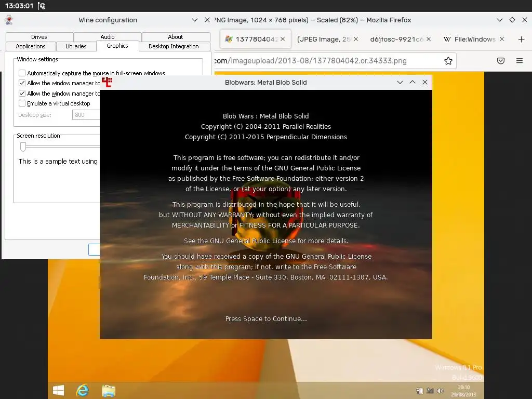Open a new Firefox tab with plus icon
The image size is (532, 399).
(x=522, y=39)
